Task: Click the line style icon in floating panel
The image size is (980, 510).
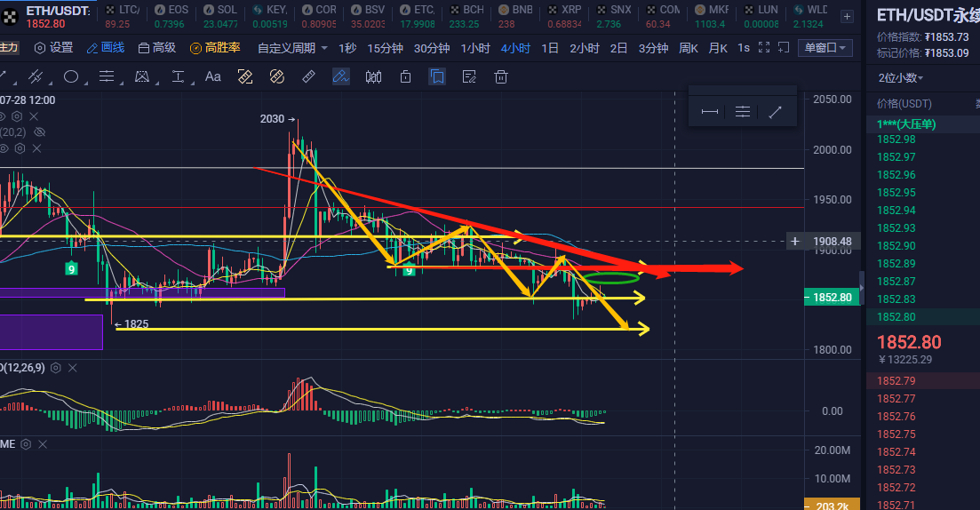Action: pyautogui.click(x=743, y=112)
